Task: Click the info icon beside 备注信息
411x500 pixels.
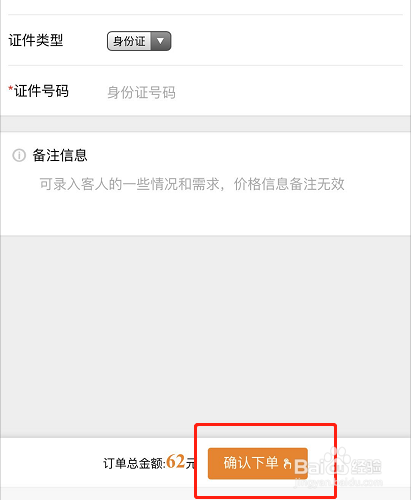Action: 19,155
